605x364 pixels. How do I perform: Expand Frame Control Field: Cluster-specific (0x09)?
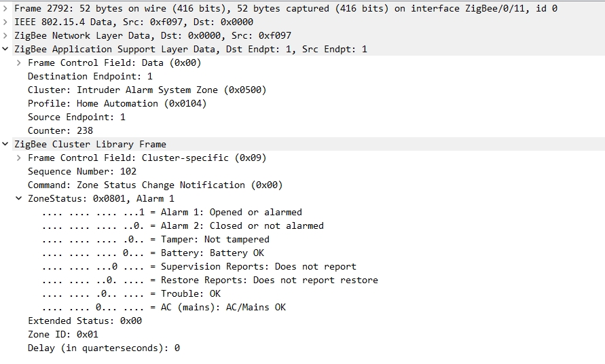(18, 158)
